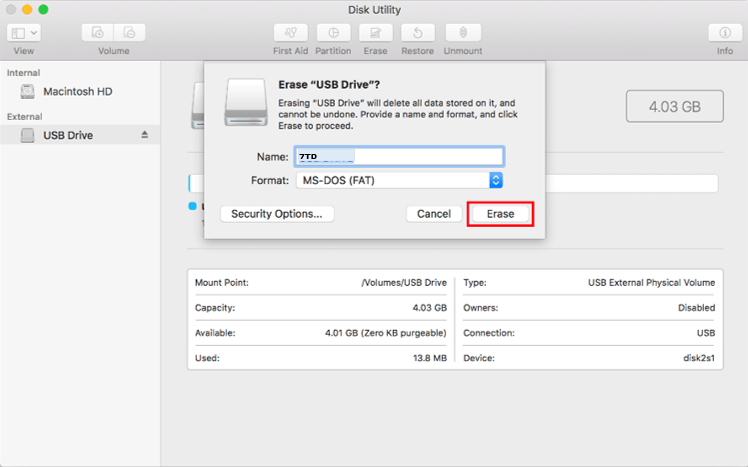Confirm with the Erase button
The height and width of the screenshot is (467, 748).
pyautogui.click(x=500, y=214)
